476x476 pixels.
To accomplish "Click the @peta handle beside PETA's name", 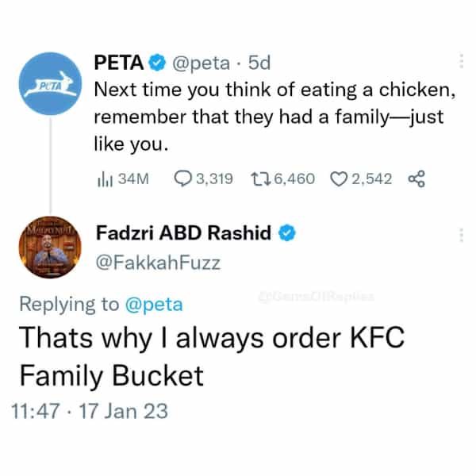I will click(202, 61).
